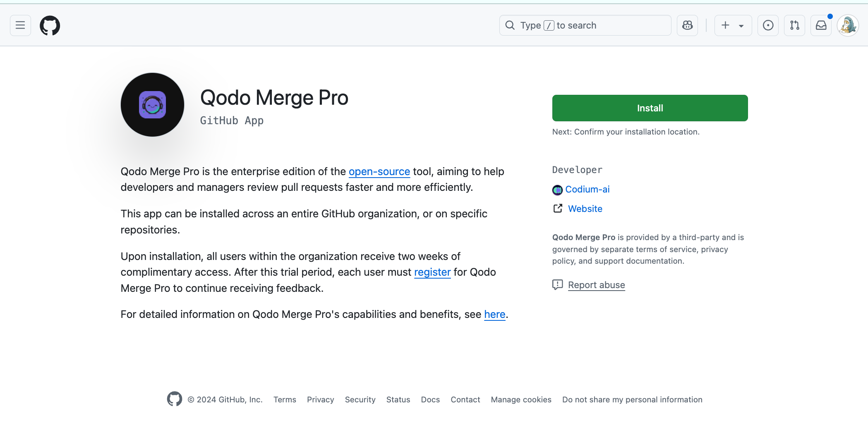Click into the search field
This screenshot has width=868, height=433.
coord(585,25)
